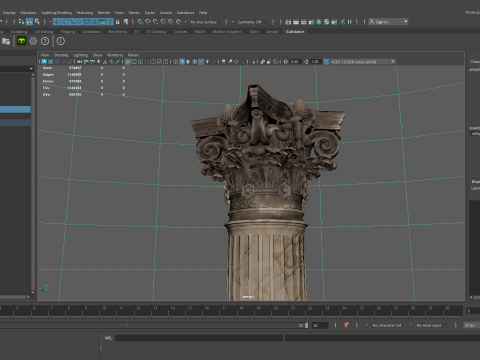Click the highlight selection icon beside lock

point(125,22)
